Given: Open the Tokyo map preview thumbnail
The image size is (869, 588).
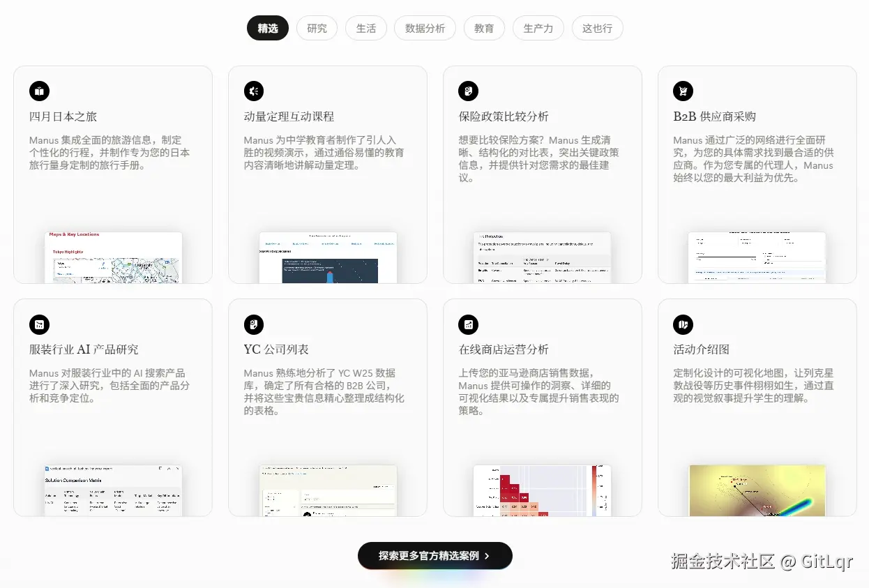Looking at the screenshot, I should tap(114, 257).
